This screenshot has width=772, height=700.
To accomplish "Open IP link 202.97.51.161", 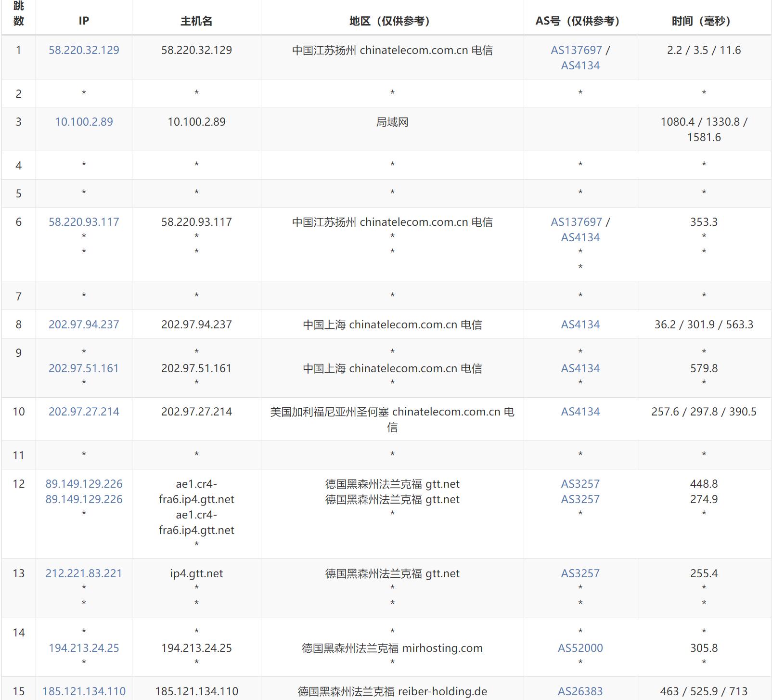I will tap(84, 368).
